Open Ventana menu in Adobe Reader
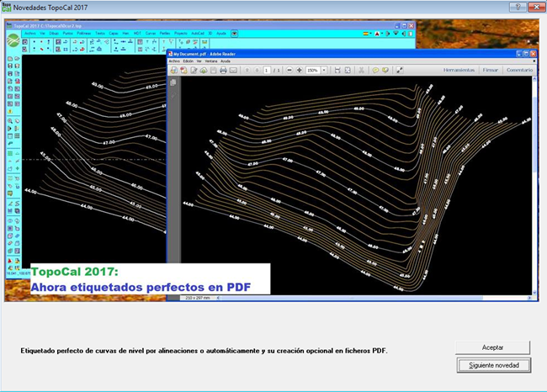Screen dimensions: 547x392 211,61
